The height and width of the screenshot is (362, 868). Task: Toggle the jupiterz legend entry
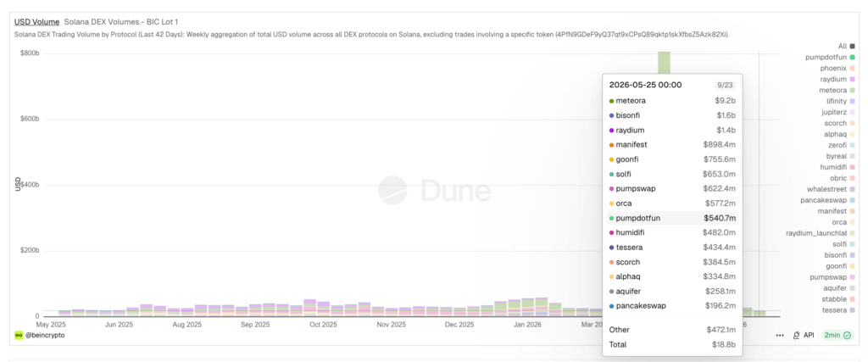coord(838,112)
